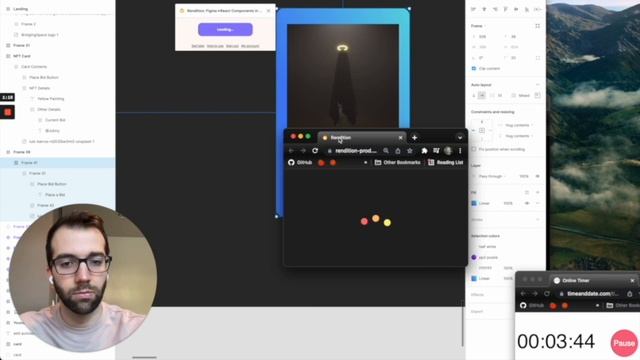Screen dimensions: 640x360
Task: Open the media control icon beside the Extensions icon
Action: pos(436,151)
